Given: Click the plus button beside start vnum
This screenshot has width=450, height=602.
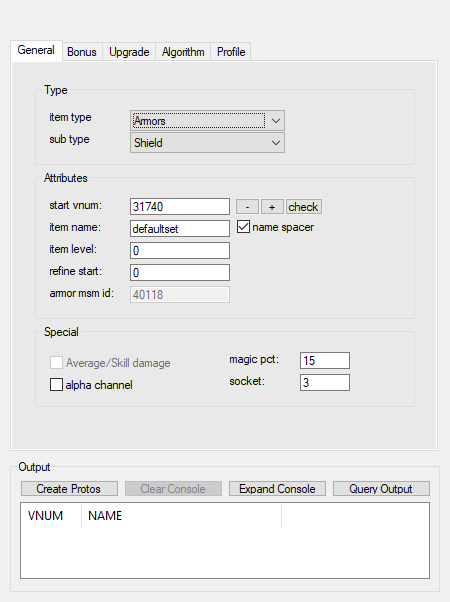Looking at the screenshot, I should pyautogui.click(x=272, y=207).
